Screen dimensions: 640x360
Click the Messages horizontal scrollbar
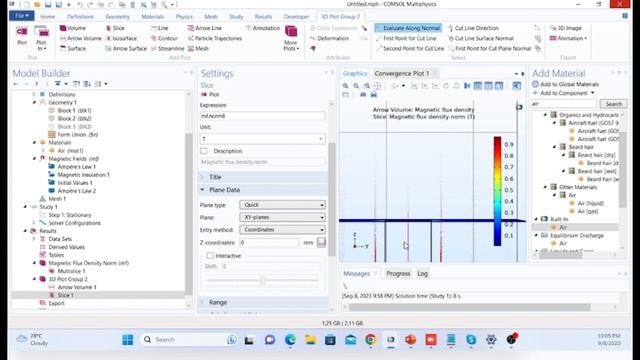[x=469, y=307]
